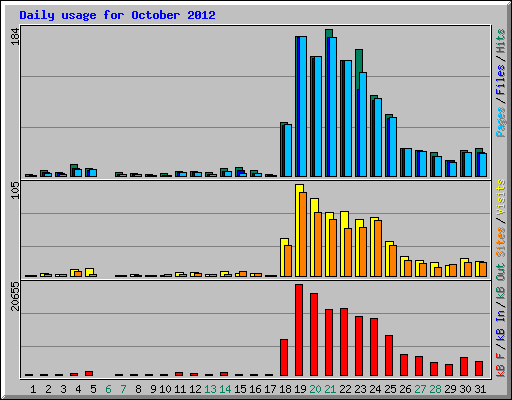Select the day 24 orange sites bar

coord(378,248)
